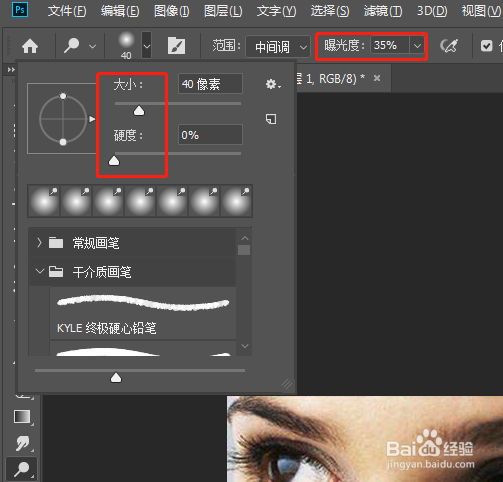
Task: Open the brush preset picker arrow
Action: point(146,45)
